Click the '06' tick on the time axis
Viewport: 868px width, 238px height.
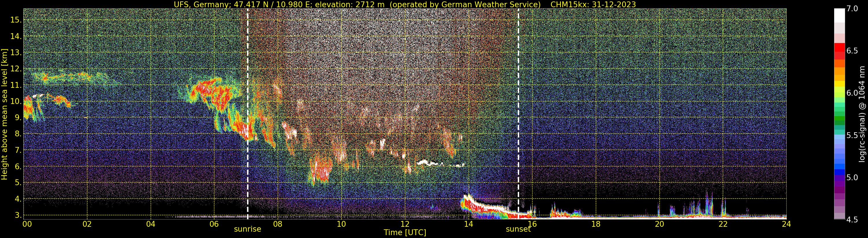coord(214,224)
